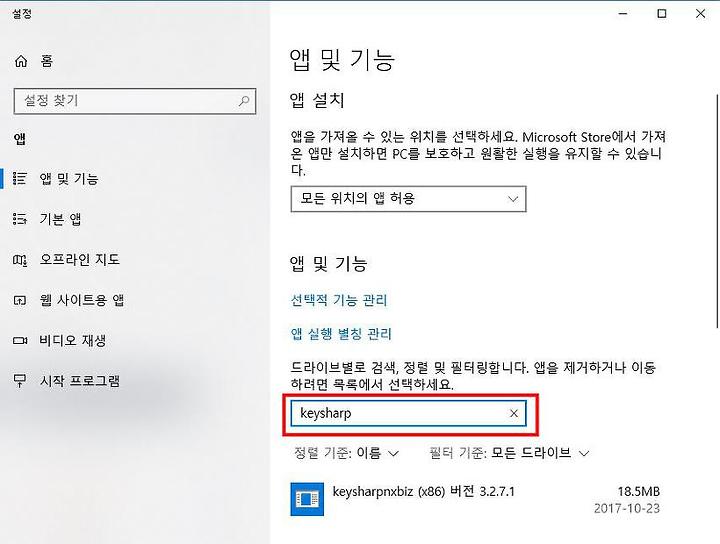This screenshot has width=720, height=544.
Task: Click the 기본 앱 sidebar icon
Action: click(x=20, y=219)
